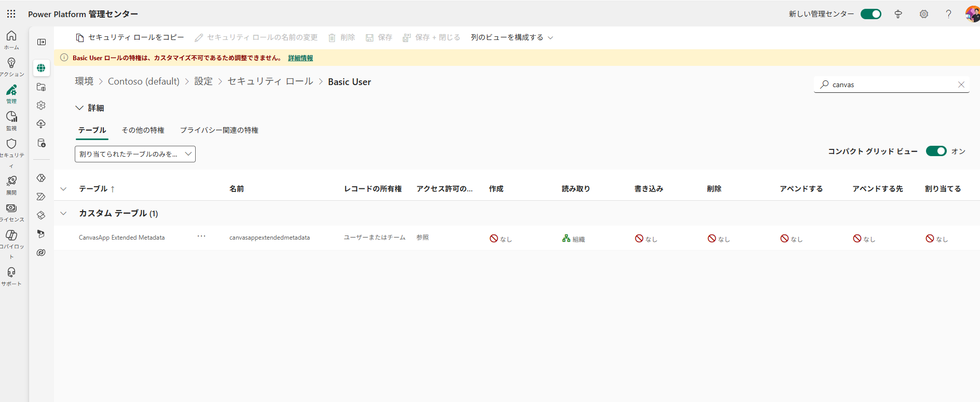Open Dynamics 365 icon in sub-navigation
The width and height of the screenshot is (980, 402).
[41, 234]
